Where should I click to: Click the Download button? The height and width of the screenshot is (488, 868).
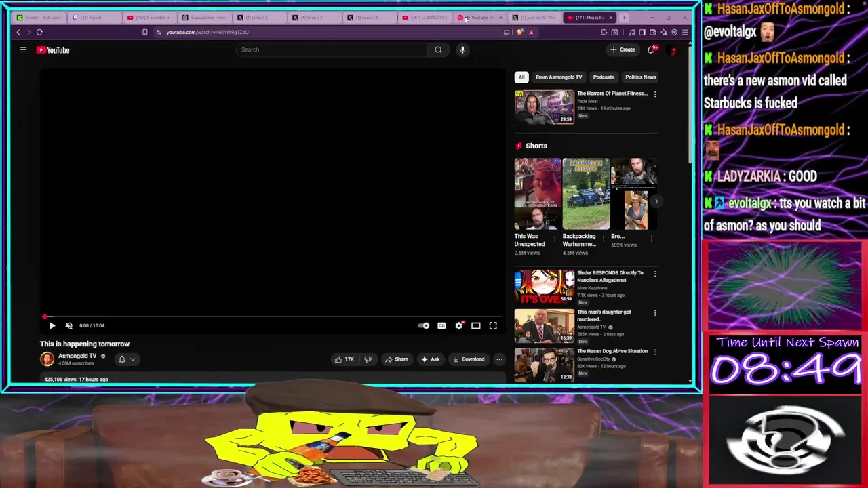[469, 359]
